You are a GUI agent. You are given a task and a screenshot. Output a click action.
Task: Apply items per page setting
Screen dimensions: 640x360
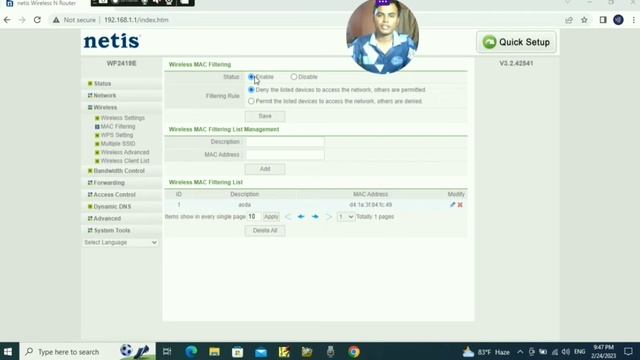coord(271,217)
